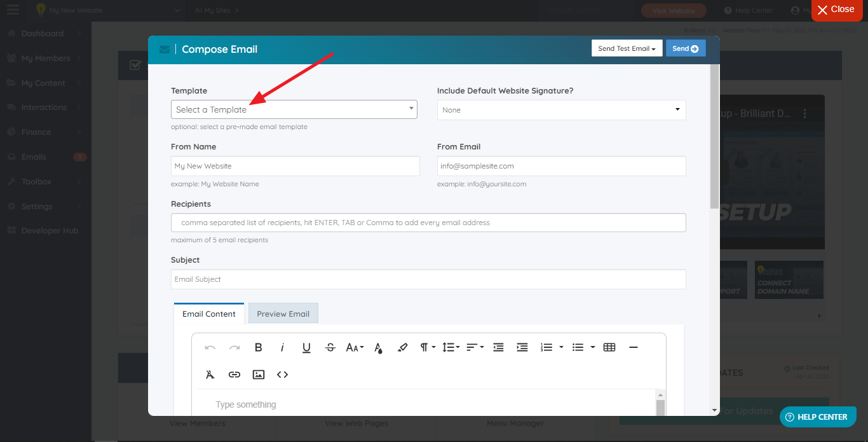Image resolution: width=868 pixels, height=442 pixels.
Task: Insert a table using the table icon
Action: point(609,347)
